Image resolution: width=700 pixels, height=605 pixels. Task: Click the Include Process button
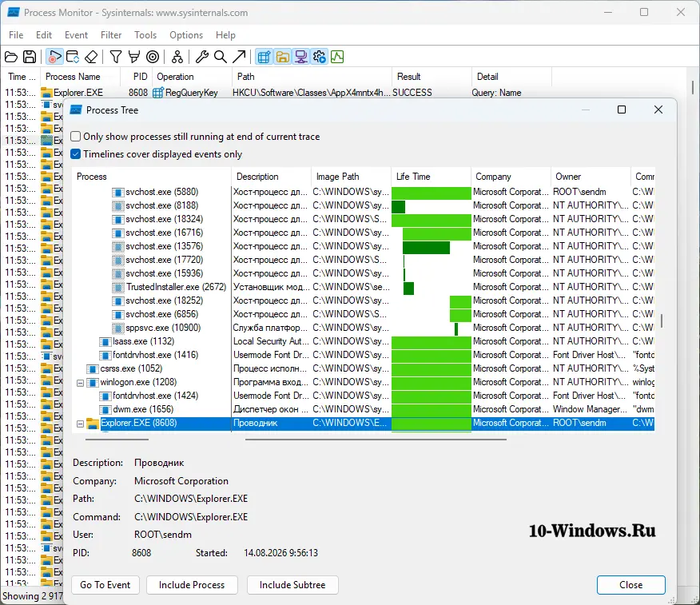pos(192,585)
